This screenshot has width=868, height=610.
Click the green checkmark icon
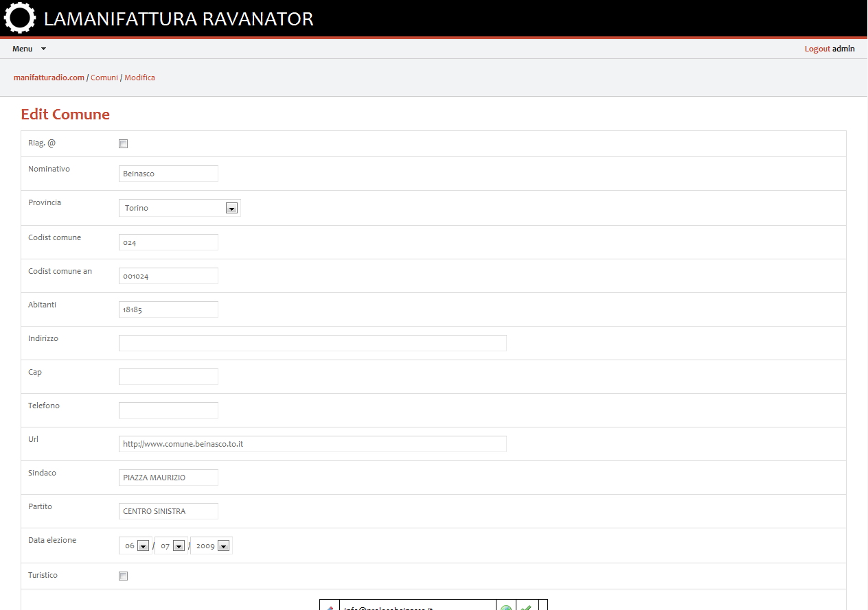(x=527, y=607)
